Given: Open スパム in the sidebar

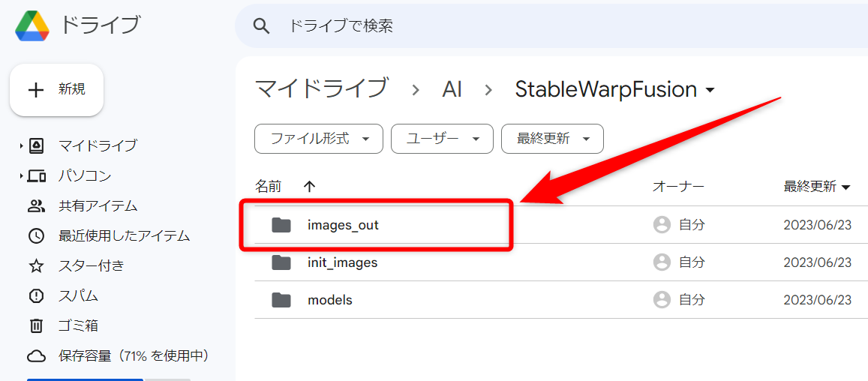Looking at the screenshot, I should pyautogui.click(x=78, y=295).
